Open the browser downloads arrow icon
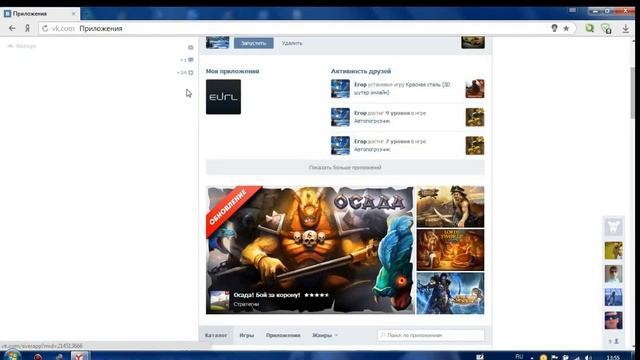This screenshot has height=360, width=640. click(x=625, y=29)
